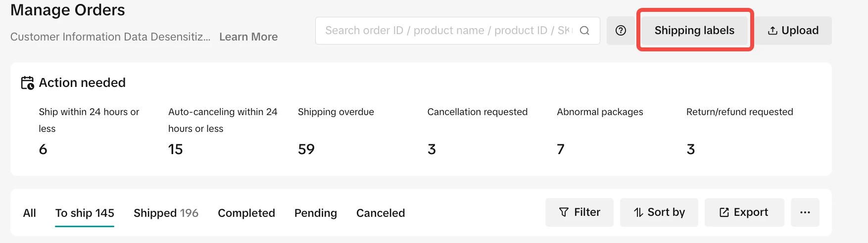This screenshot has height=243, width=868.
Task: Open the Sort by menu
Action: click(x=659, y=212)
